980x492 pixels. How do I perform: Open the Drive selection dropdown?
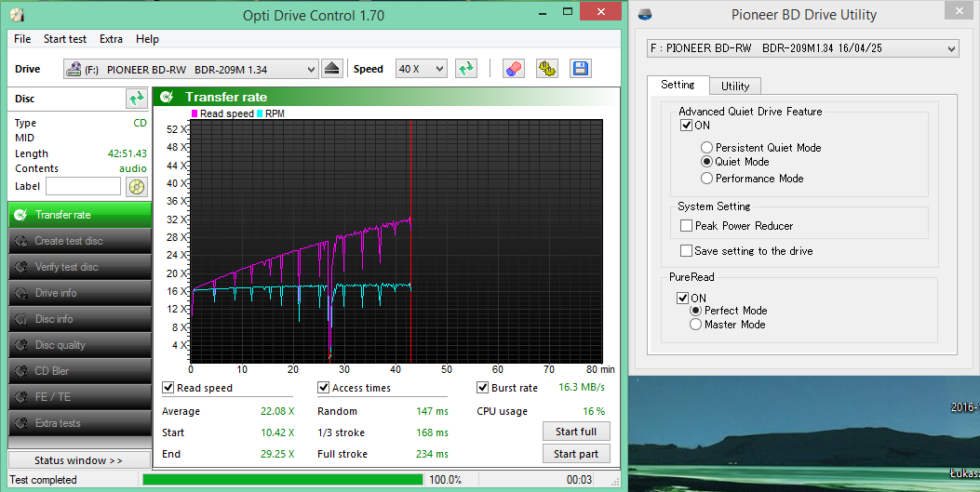pyautogui.click(x=191, y=70)
